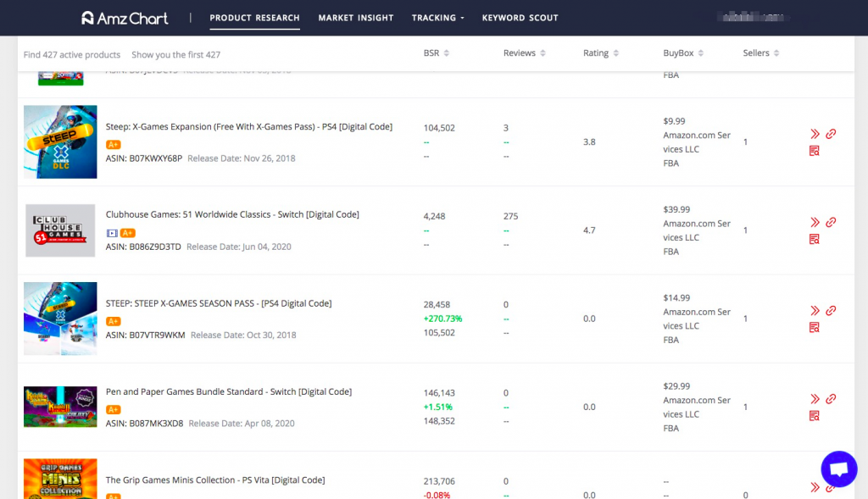
Task: Open product link icon for Clubhouse Games
Action: click(x=831, y=223)
